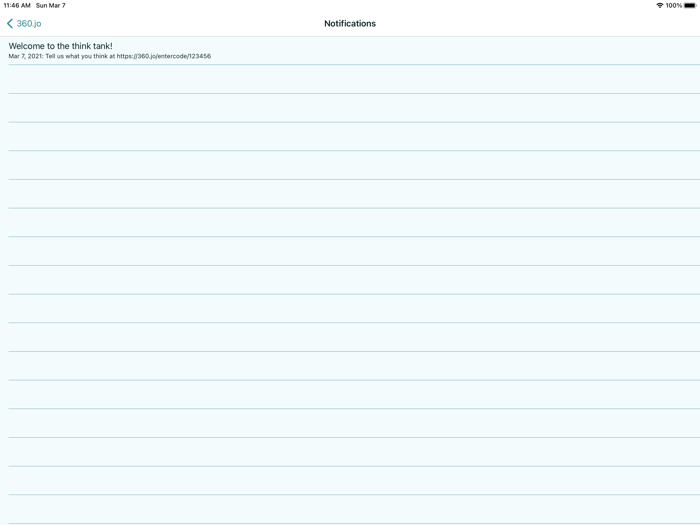Click the 100% battery percentage text
The height and width of the screenshot is (525, 700).
click(x=674, y=5)
